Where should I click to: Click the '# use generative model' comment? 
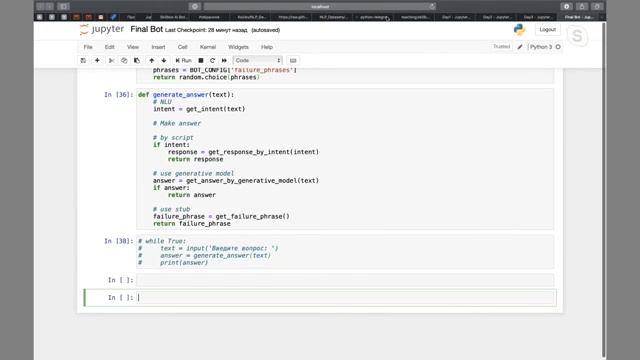(x=193, y=173)
